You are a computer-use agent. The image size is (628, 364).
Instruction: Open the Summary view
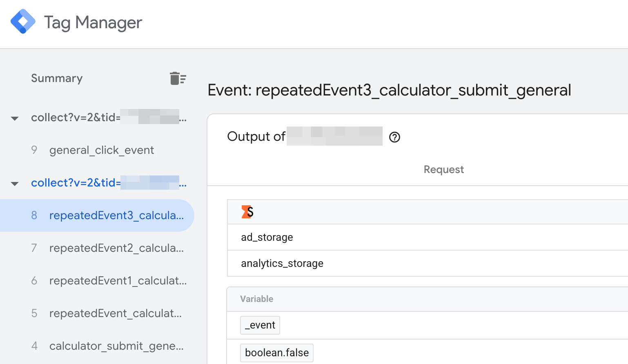pos(57,78)
